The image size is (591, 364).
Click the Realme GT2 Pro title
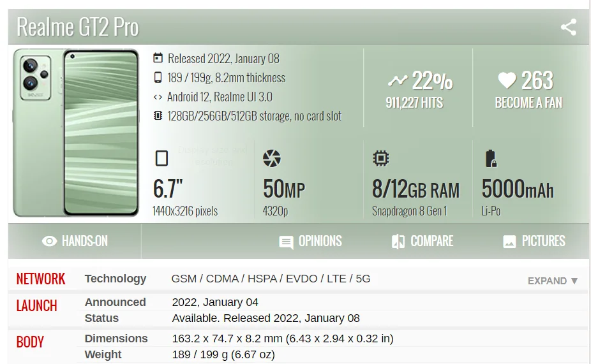click(78, 27)
